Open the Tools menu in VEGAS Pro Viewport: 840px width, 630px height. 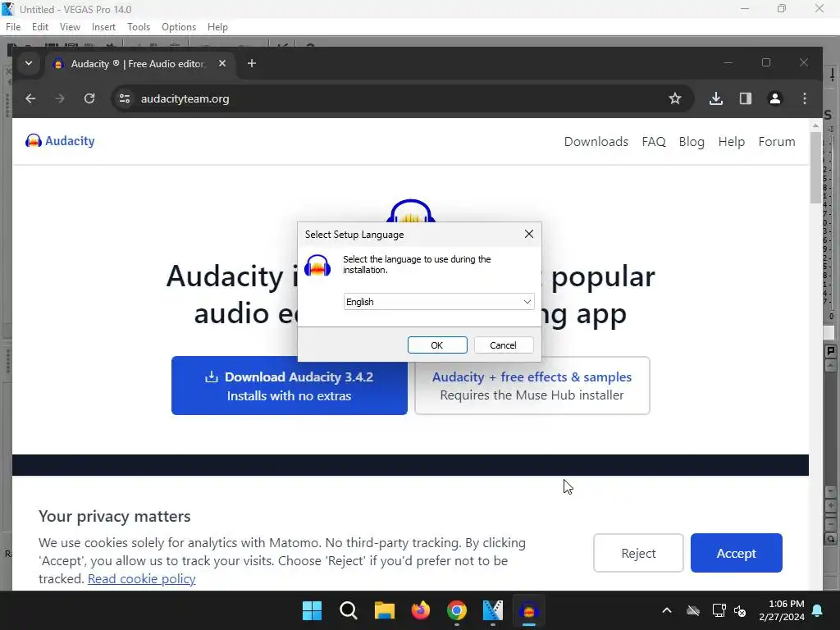point(139,27)
